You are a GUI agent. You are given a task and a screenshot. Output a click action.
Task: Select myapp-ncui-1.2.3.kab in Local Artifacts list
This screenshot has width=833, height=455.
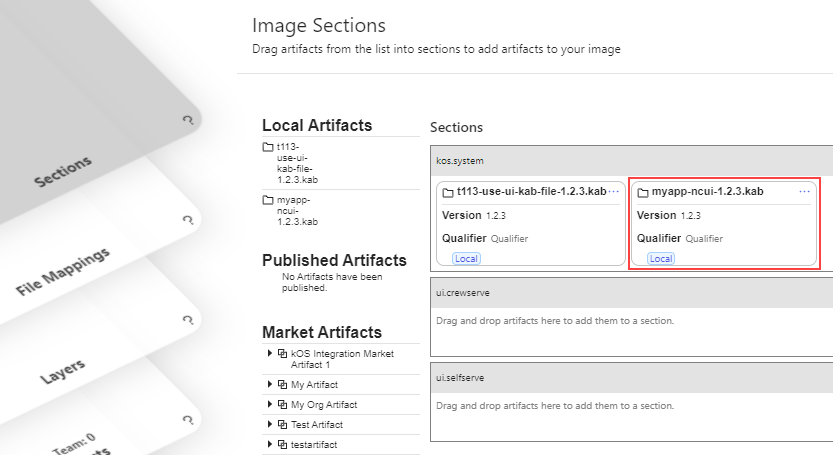click(x=297, y=211)
